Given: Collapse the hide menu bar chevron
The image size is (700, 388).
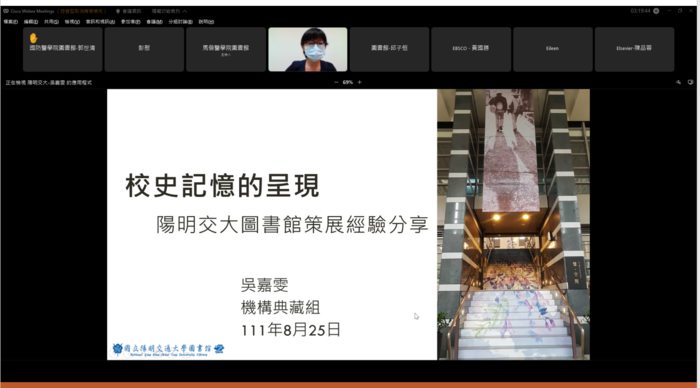Looking at the screenshot, I should pos(185,11).
